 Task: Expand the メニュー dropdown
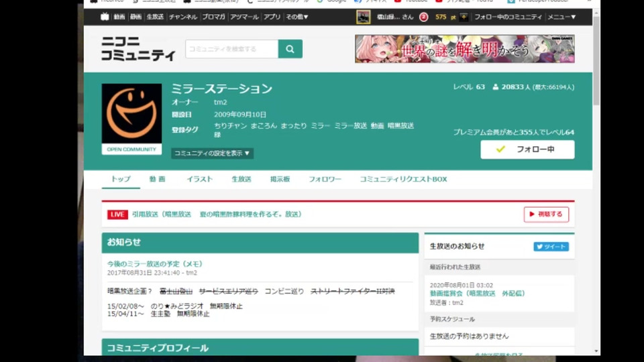click(561, 17)
